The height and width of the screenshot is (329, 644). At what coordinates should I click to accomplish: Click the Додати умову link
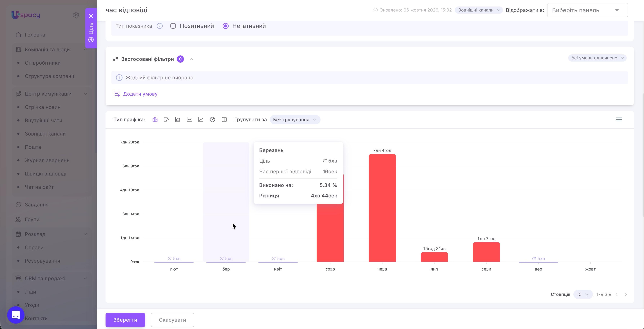point(136,94)
